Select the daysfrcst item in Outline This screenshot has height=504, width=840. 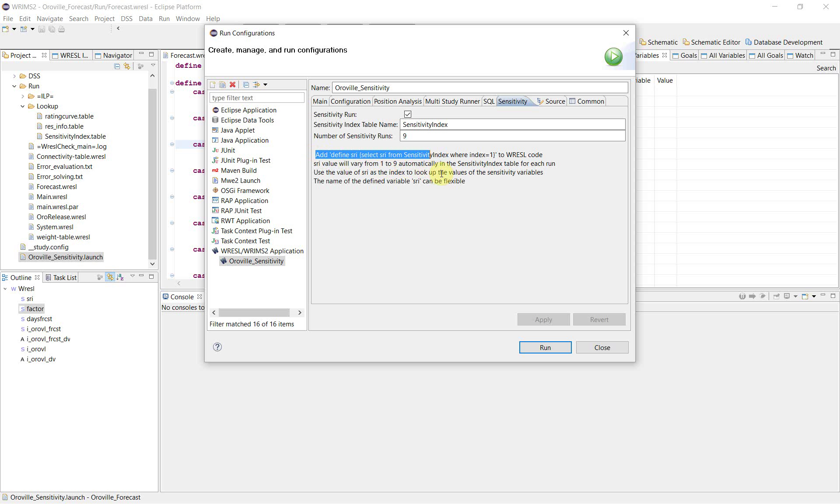click(36, 319)
